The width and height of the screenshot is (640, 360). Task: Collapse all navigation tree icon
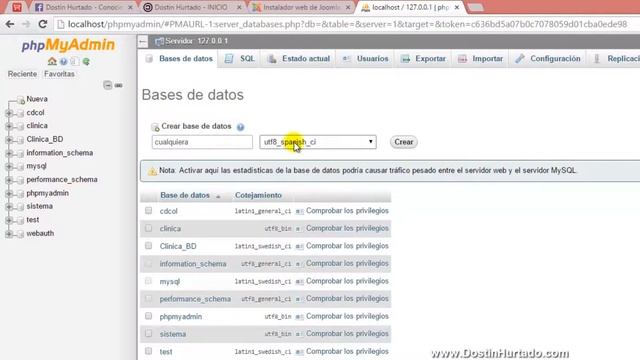[x=107, y=85]
